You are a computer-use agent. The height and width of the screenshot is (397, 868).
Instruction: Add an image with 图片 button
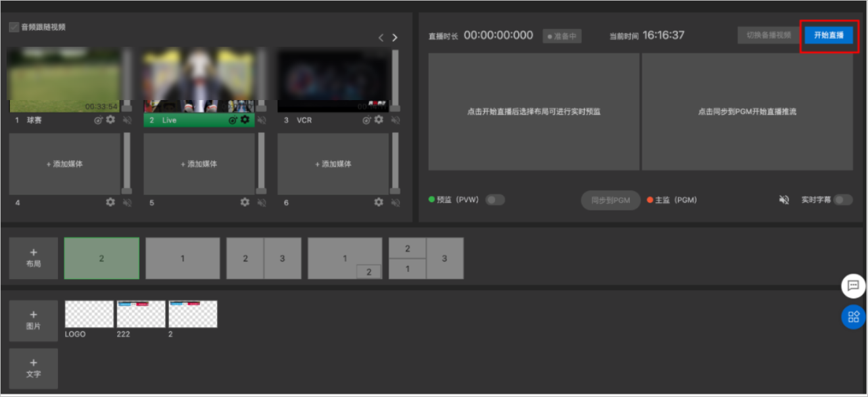tap(34, 321)
